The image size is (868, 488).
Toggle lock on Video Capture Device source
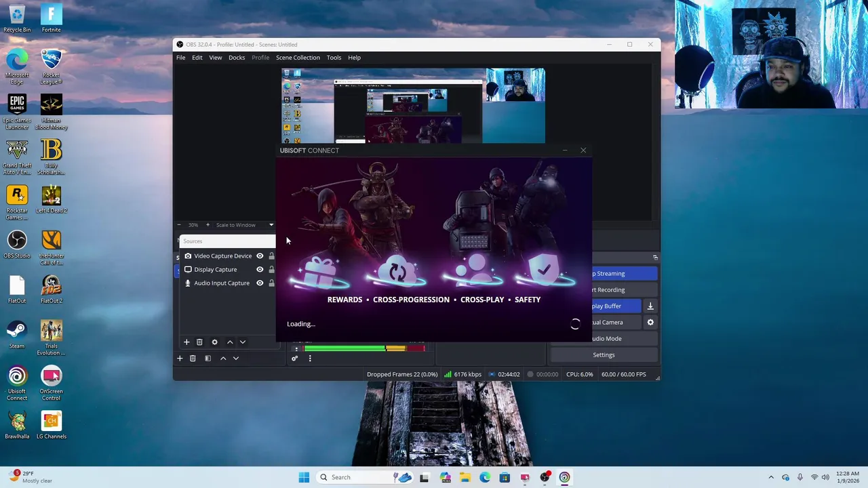click(x=271, y=256)
